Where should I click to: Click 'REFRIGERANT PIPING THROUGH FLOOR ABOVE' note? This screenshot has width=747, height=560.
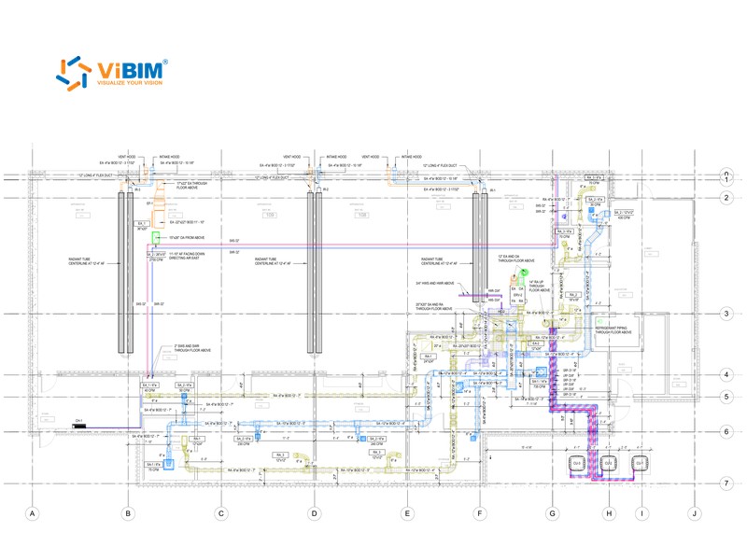(613, 330)
